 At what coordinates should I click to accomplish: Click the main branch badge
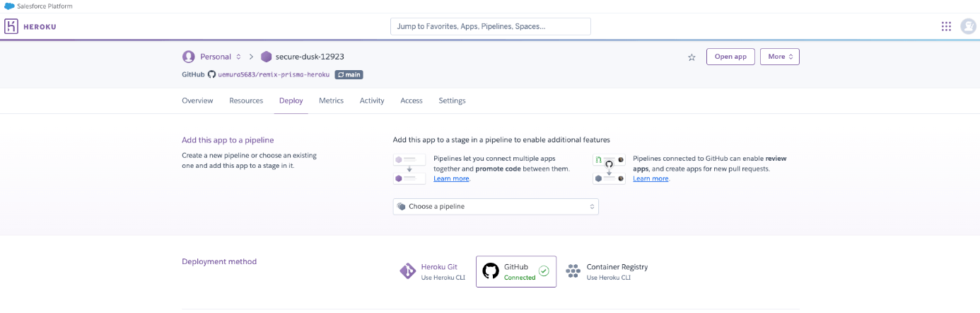pyautogui.click(x=349, y=74)
